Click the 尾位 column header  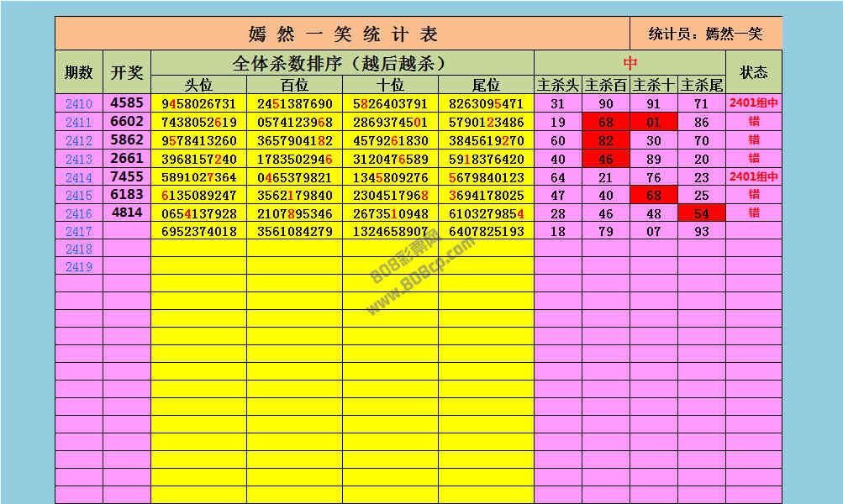pos(486,85)
